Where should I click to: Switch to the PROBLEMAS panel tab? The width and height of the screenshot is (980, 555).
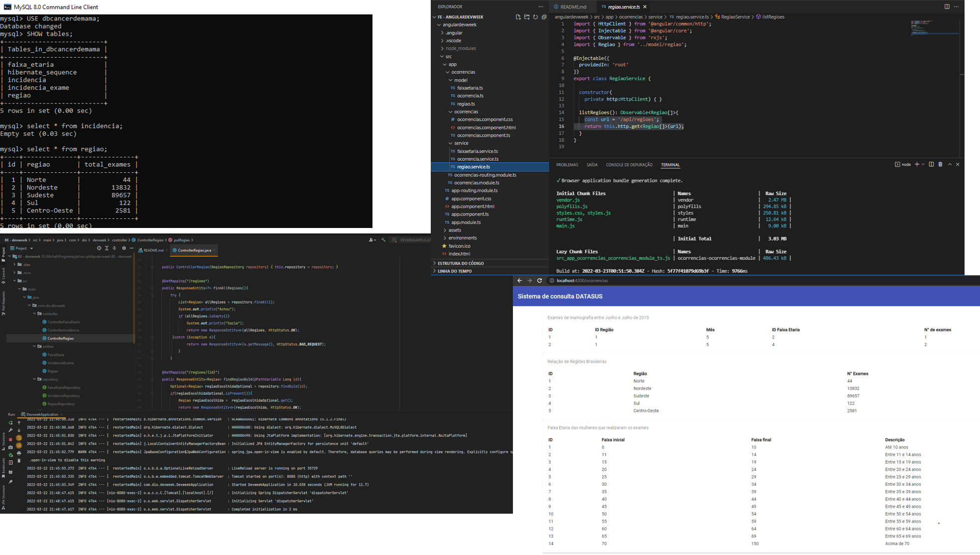[567, 165]
